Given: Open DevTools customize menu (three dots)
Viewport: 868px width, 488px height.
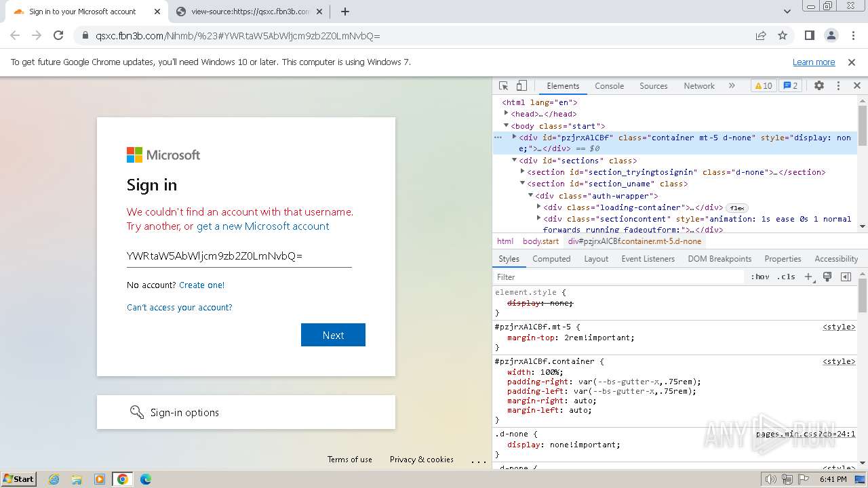Looking at the screenshot, I should (x=838, y=86).
